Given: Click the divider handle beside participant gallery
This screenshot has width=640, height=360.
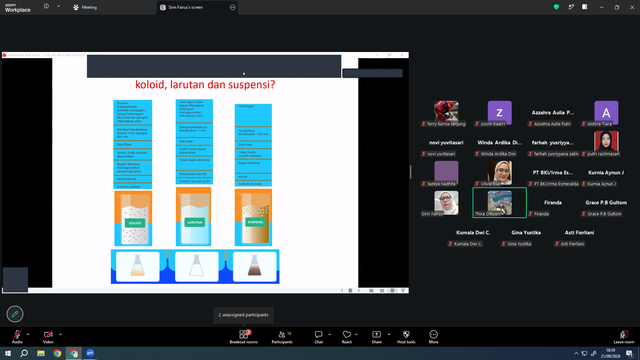Looking at the screenshot, I should click(x=411, y=172).
